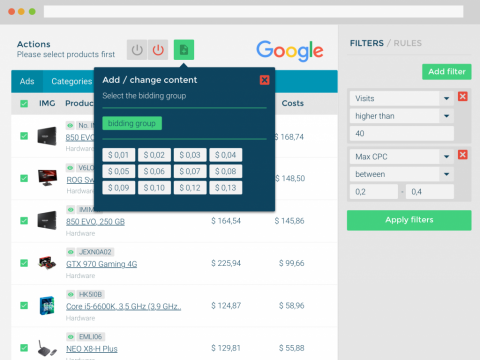480x360 pixels.
Task: Click the Apply filters button
Action: tap(409, 220)
